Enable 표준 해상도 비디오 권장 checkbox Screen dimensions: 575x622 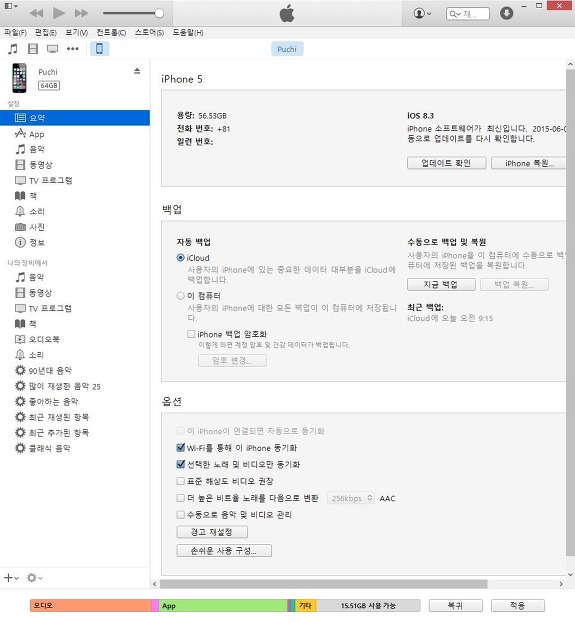point(180,481)
